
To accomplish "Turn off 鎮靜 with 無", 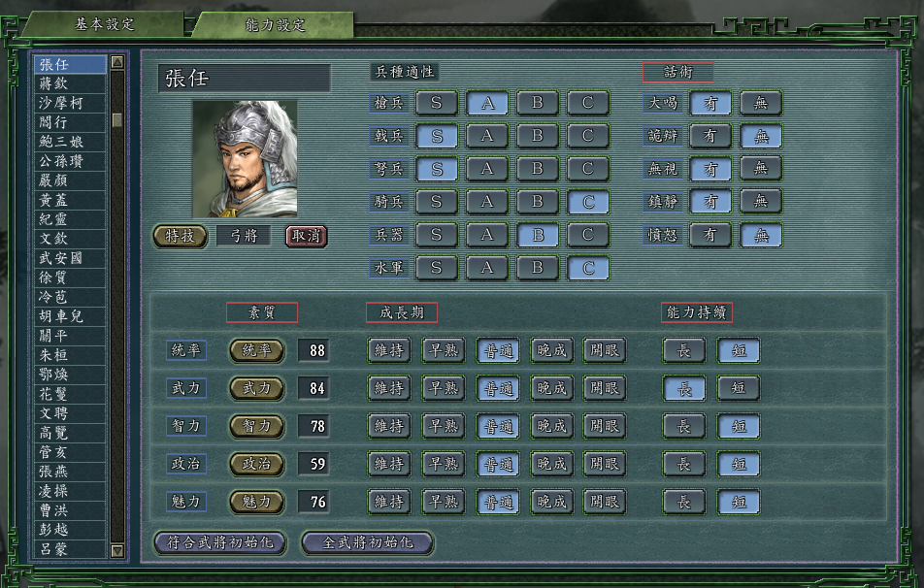I will click(761, 202).
